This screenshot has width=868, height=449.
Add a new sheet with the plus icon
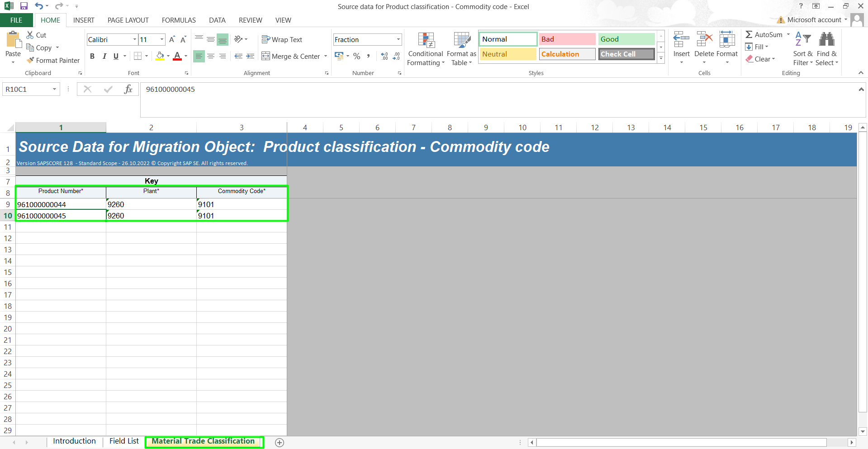[x=280, y=443]
